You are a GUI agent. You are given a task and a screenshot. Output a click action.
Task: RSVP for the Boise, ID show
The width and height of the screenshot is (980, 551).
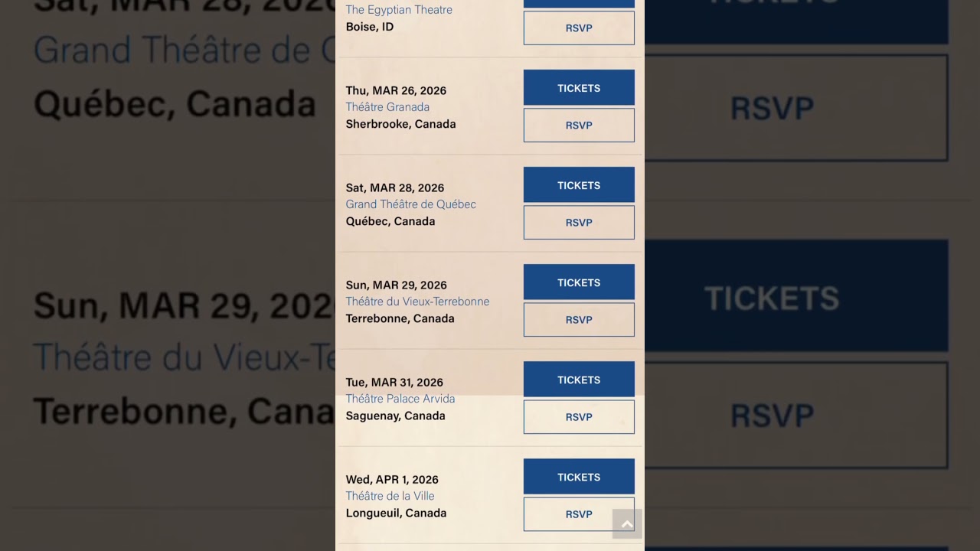(x=579, y=28)
